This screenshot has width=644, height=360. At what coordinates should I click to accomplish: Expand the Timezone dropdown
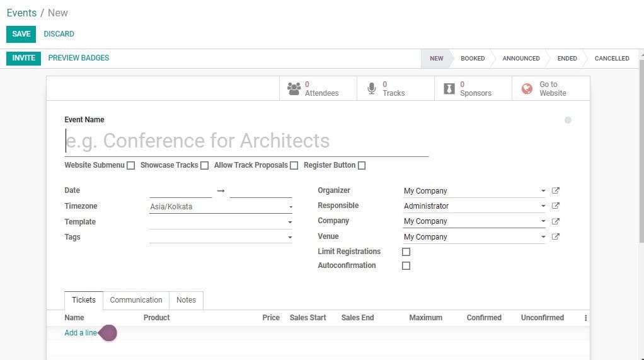pos(290,207)
